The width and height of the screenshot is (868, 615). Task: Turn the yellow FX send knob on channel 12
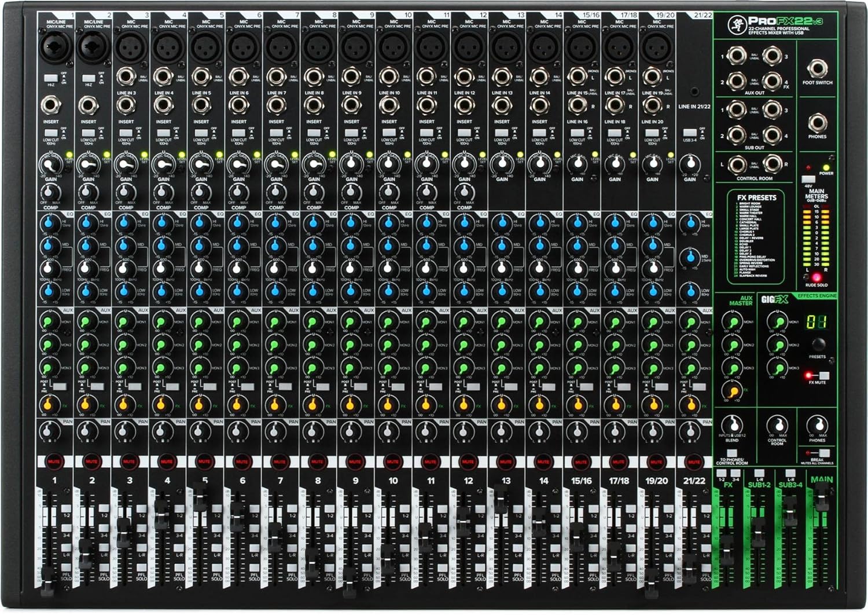tap(463, 405)
